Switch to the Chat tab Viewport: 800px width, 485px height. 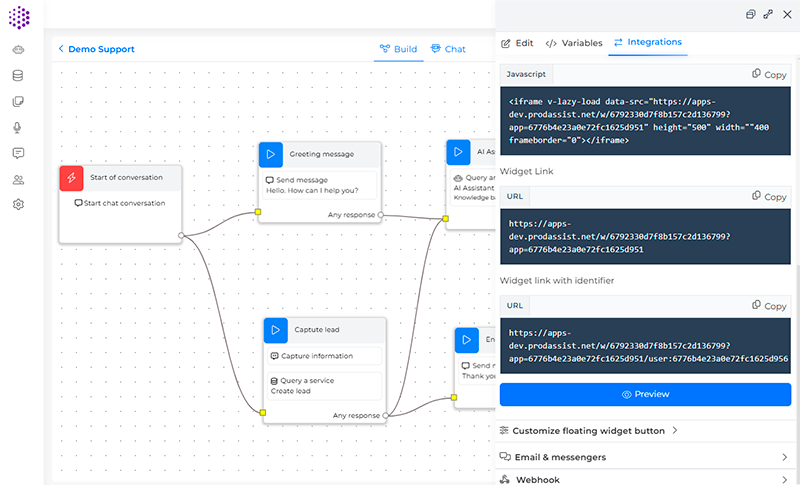[448, 49]
